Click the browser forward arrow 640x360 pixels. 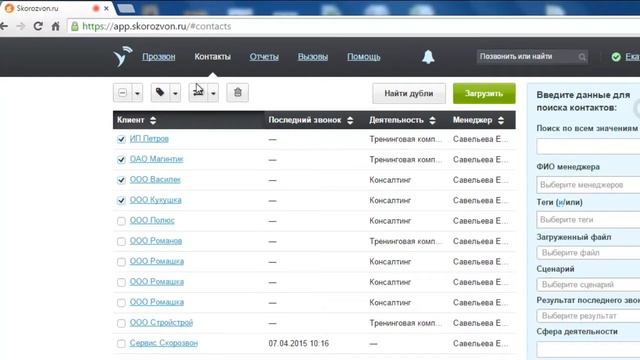click(x=21, y=27)
